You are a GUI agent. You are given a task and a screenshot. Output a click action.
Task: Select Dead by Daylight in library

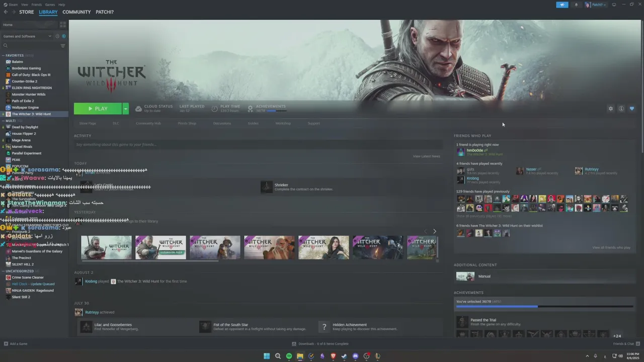tap(25, 127)
